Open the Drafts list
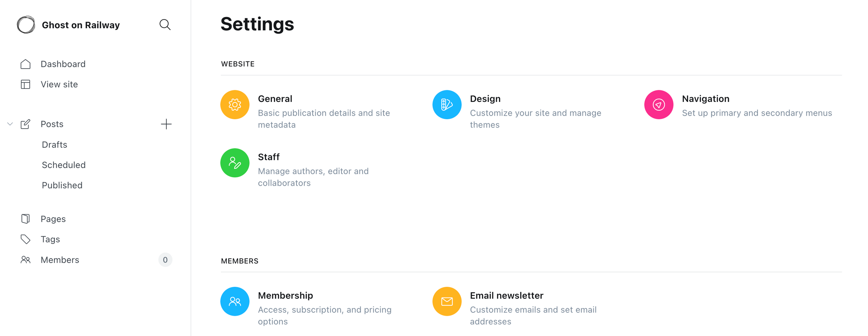 pos(54,144)
